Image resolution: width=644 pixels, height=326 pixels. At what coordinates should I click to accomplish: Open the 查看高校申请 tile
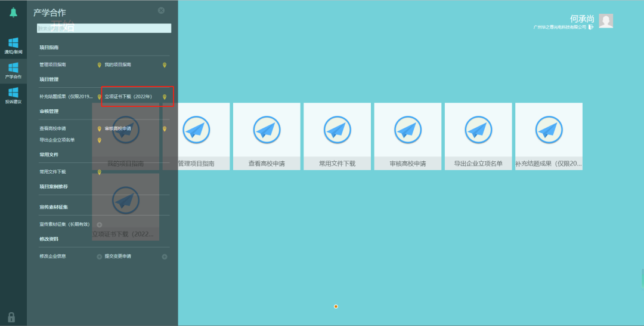(267, 136)
